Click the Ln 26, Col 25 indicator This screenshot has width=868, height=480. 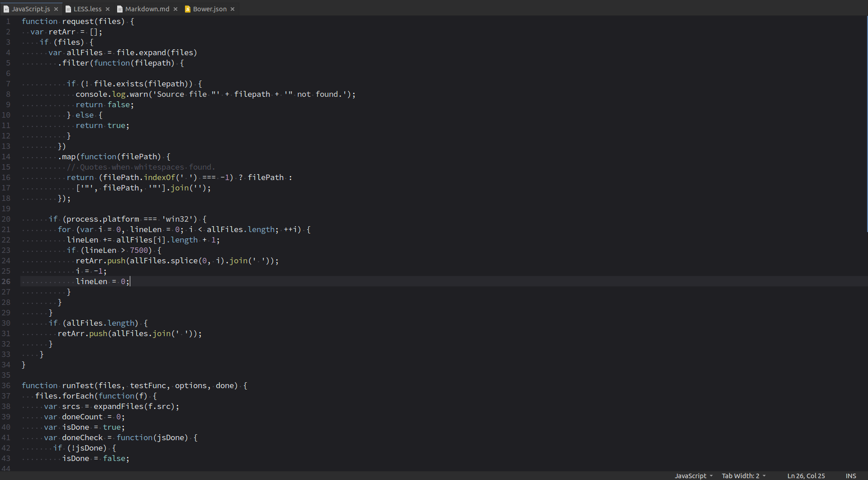click(x=806, y=475)
